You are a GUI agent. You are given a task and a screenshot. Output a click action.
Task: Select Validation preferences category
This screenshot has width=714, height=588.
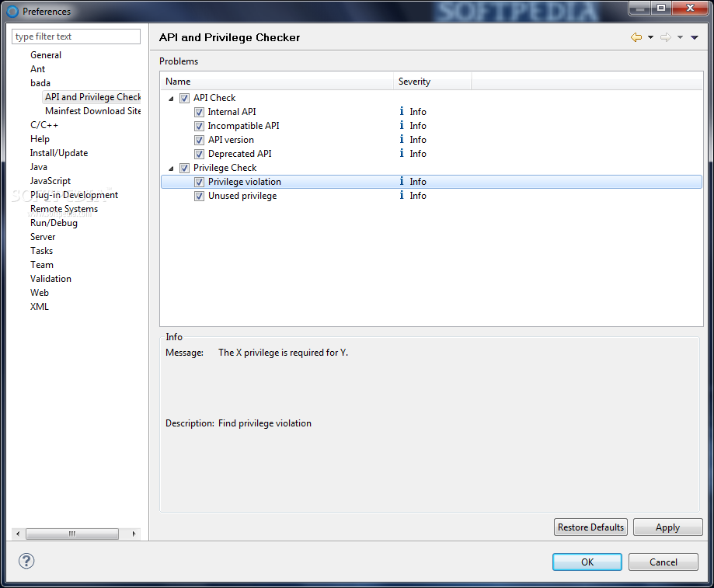(51, 279)
